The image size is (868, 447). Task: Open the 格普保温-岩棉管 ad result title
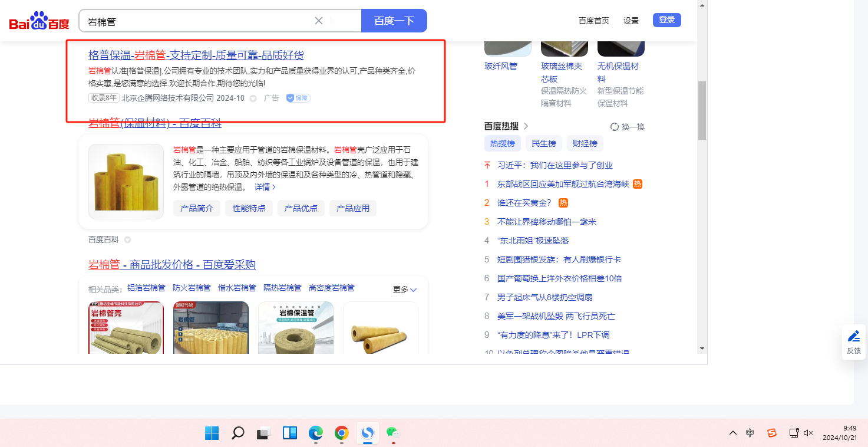196,55
